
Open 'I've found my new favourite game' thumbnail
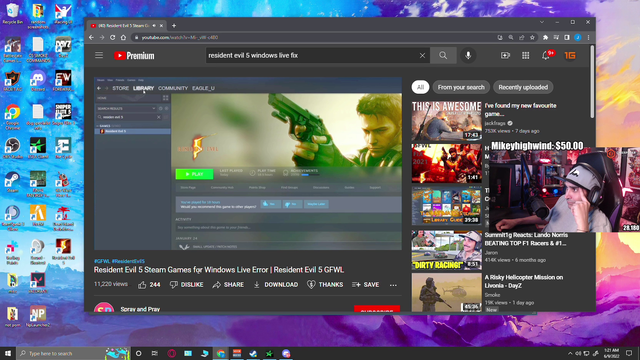(x=447, y=121)
